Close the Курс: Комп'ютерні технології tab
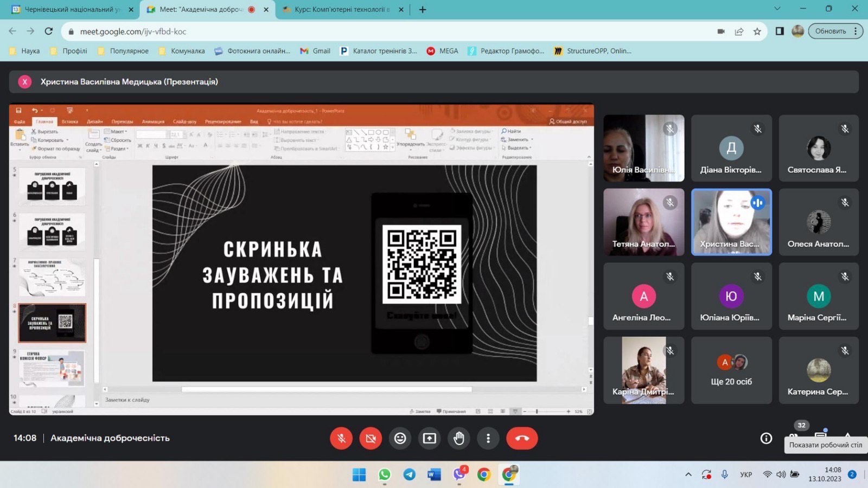Viewport: 868px width, 488px height. tap(401, 9)
